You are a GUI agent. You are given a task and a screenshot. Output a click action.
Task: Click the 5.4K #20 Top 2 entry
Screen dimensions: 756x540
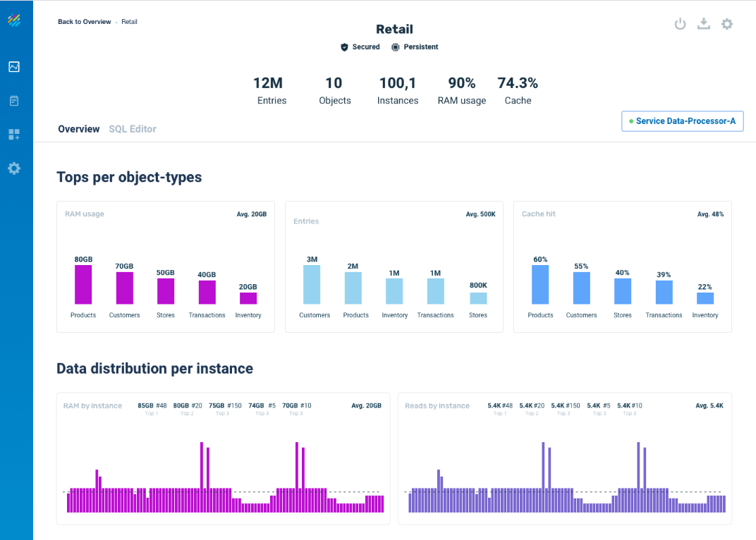click(x=532, y=409)
